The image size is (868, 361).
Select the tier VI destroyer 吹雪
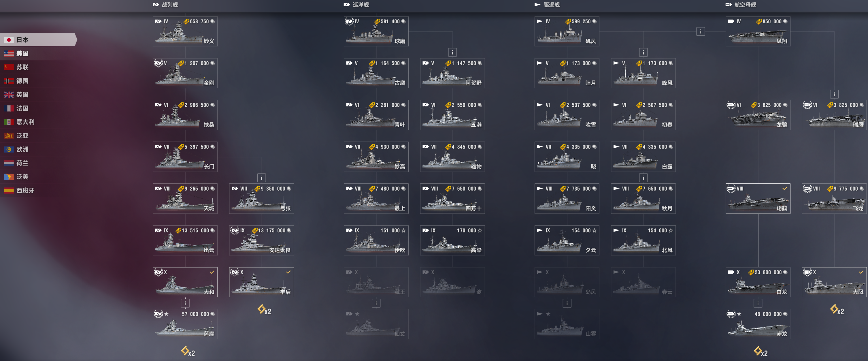(567, 115)
